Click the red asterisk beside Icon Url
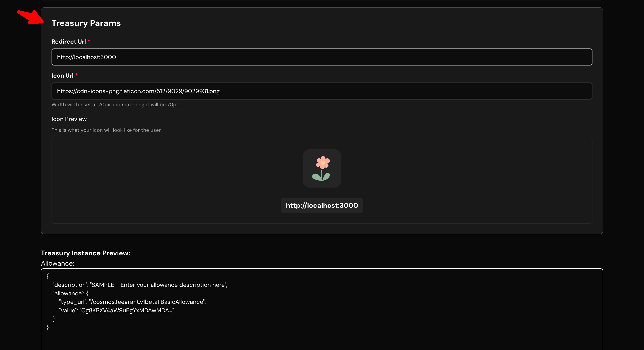Image resolution: width=644 pixels, height=350 pixels. tap(76, 75)
